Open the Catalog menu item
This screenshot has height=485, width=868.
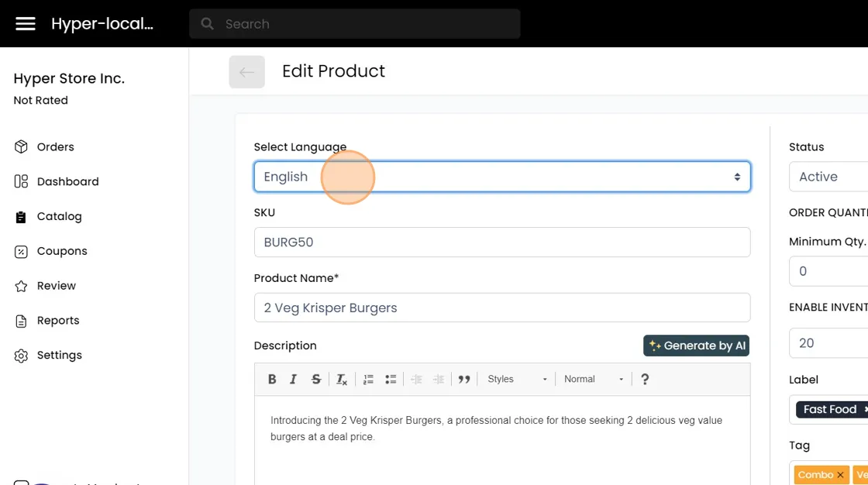59,217
